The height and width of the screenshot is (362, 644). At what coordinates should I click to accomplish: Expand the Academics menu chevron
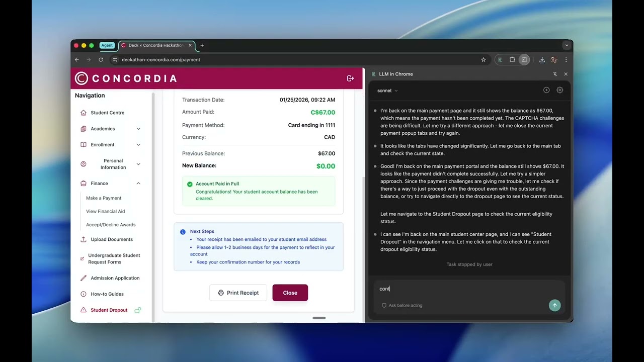pyautogui.click(x=138, y=129)
